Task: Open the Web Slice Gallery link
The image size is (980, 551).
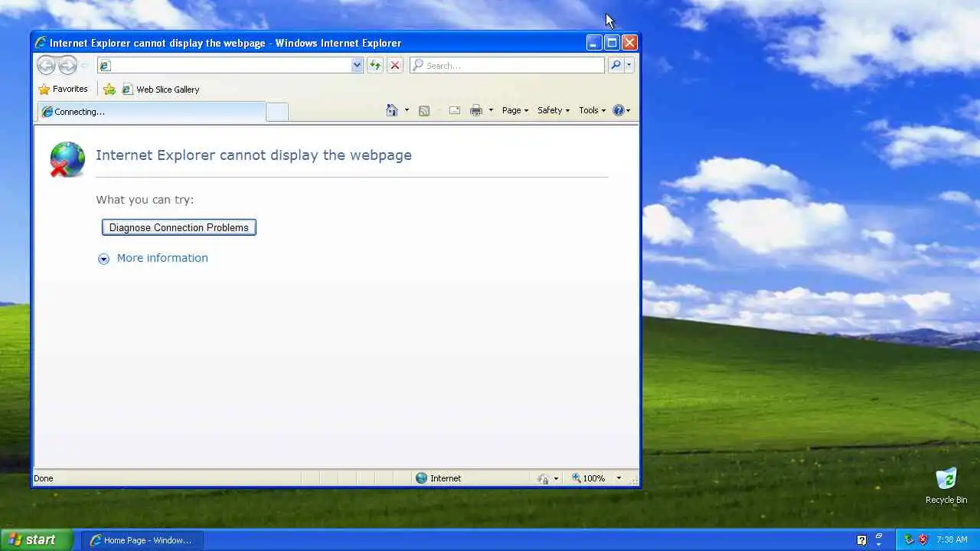Action: [161, 89]
